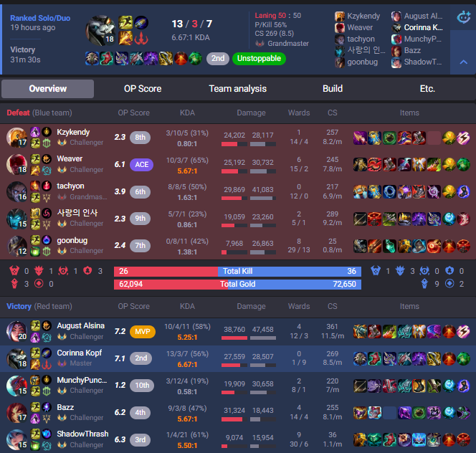Click tachyon's champion portrait level 16
The height and width of the screenshot is (453, 476).
[17, 191]
